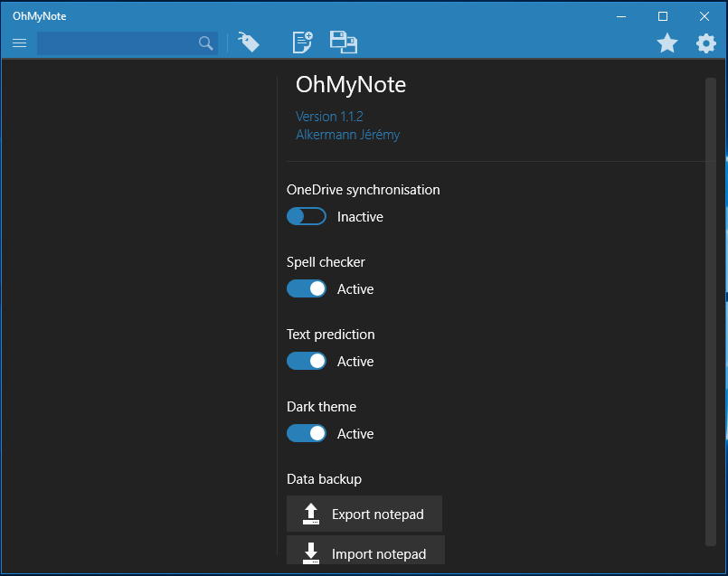Click the settings panel scrollbar
The width and height of the screenshot is (728, 576).
pos(710,312)
